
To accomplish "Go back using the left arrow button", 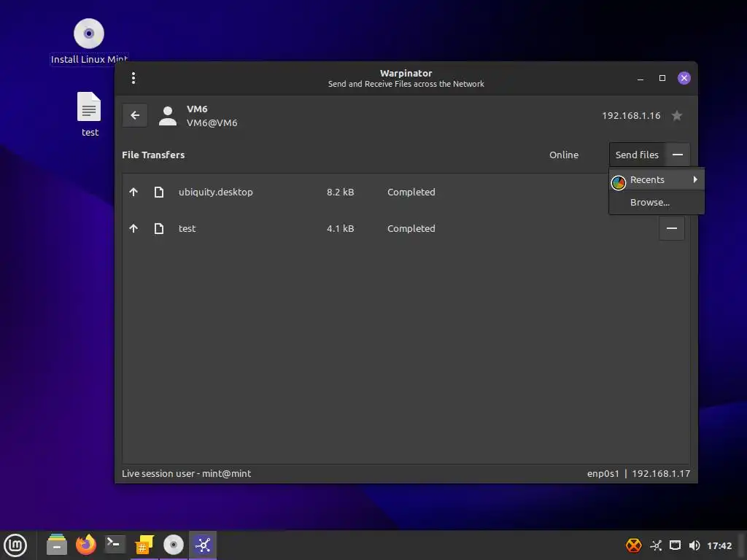I will [135, 115].
